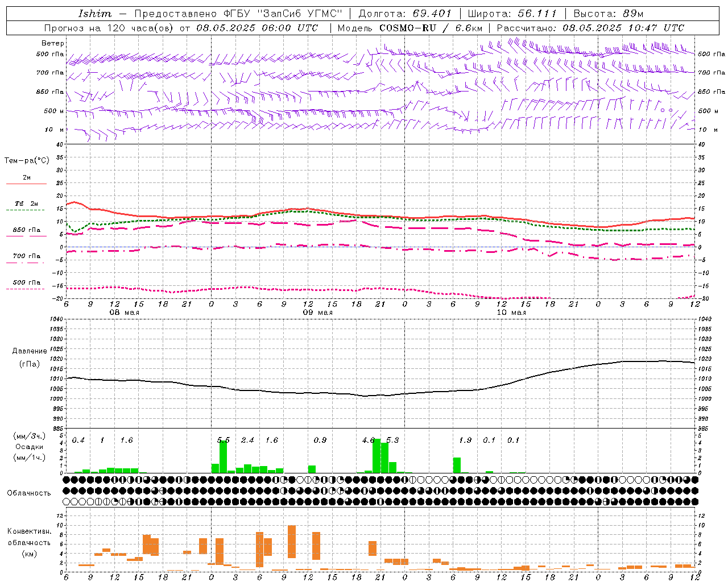Click the Тем-ра(°C) panel label

(x=27, y=161)
